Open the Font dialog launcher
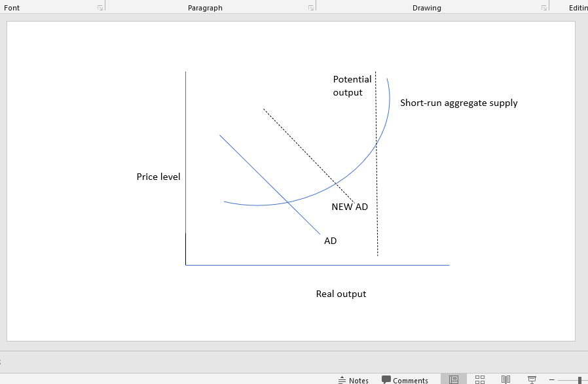This screenshot has height=384, width=588. click(x=100, y=8)
